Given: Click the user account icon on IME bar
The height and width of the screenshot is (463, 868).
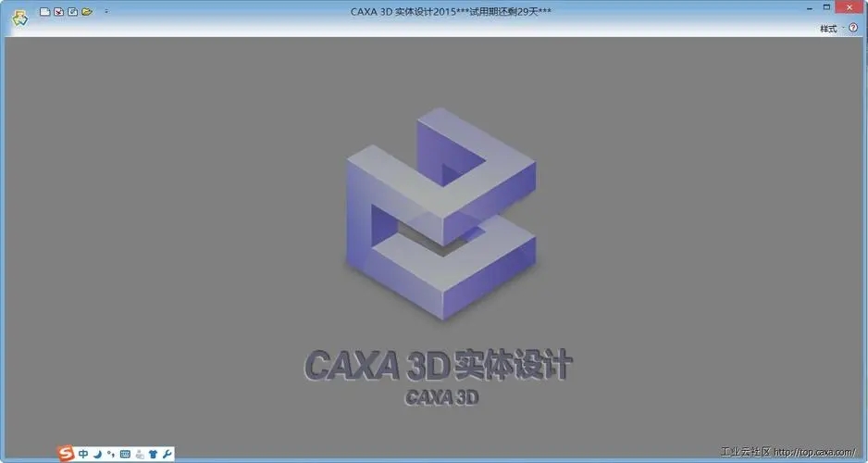Looking at the screenshot, I should [x=140, y=454].
